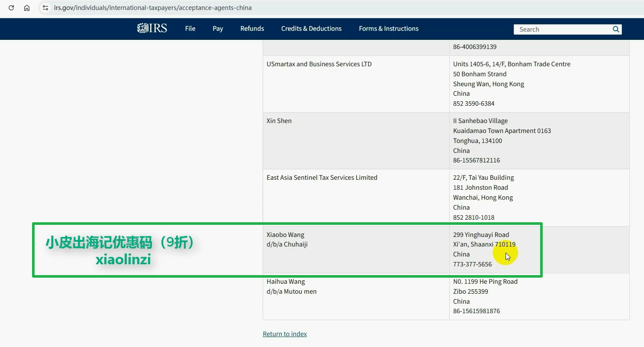Click Zibo 255399 line
The height and width of the screenshot is (347, 644).
tap(470, 292)
